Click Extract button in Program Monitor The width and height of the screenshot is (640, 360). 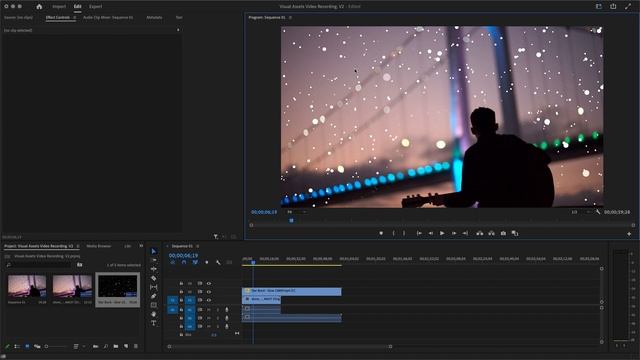pos(491,233)
